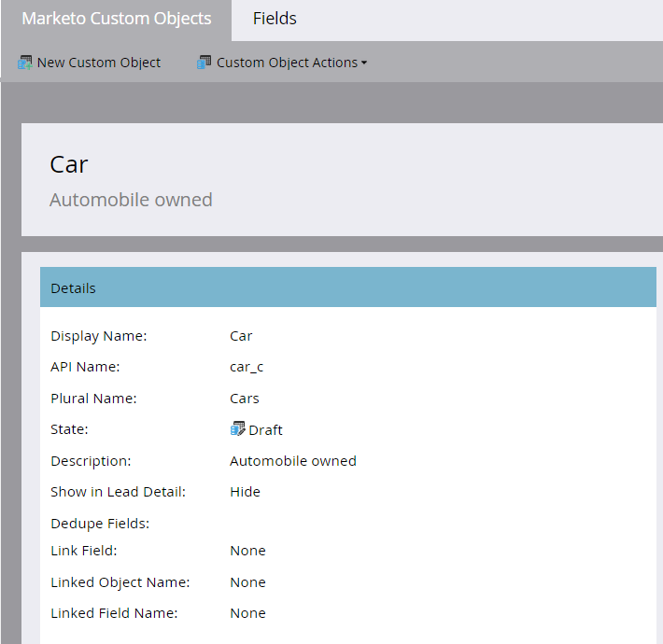Click the Draft state text
Image resolution: width=663 pixels, height=644 pixels.
tap(265, 430)
